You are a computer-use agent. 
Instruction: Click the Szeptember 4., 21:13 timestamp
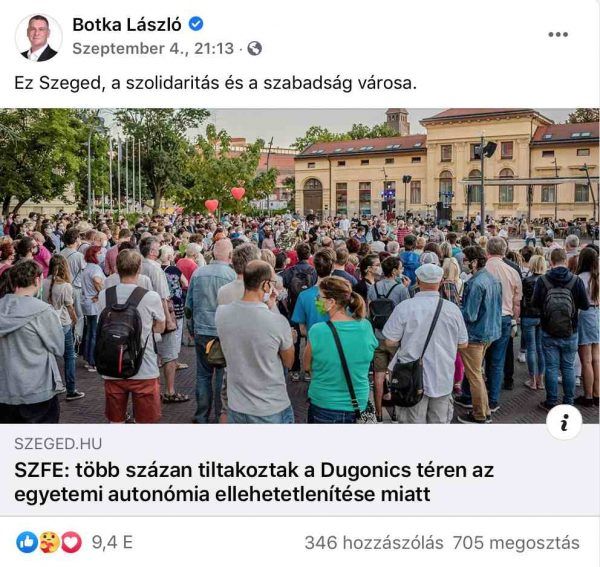(153, 49)
